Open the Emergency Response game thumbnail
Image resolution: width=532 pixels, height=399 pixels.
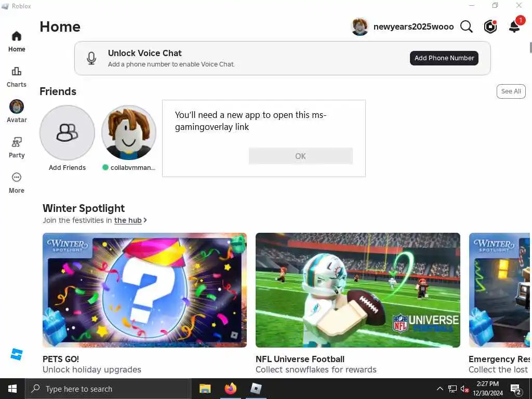(499, 290)
